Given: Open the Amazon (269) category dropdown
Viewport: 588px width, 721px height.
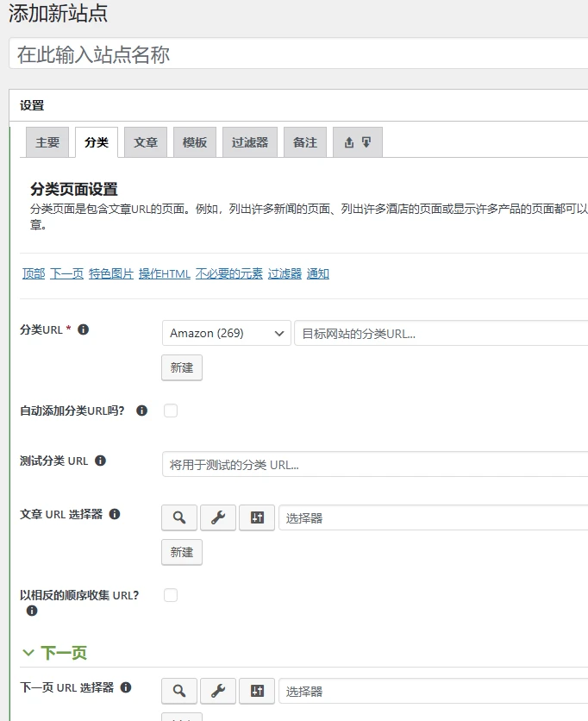Looking at the screenshot, I should (227, 333).
